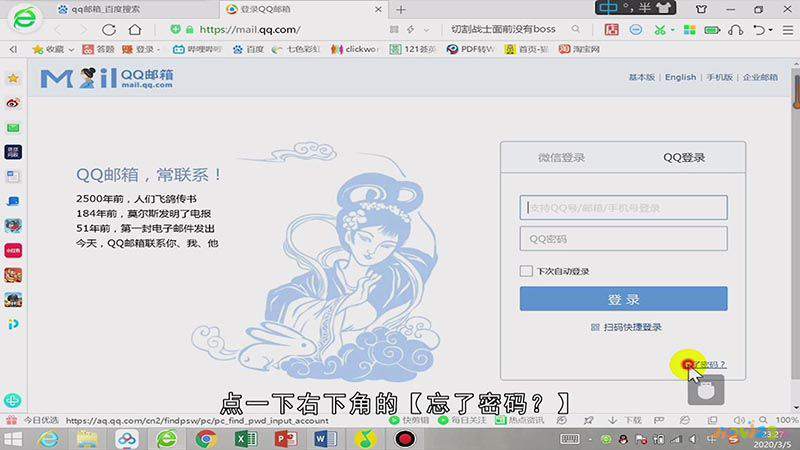
Task: Open the clickworker bookmark
Action: click(354, 49)
